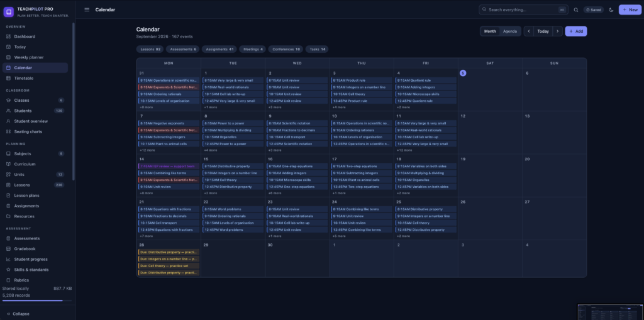This screenshot has width=644, height=320.
Task: Select the highlighted date 5 Saturday
Action: [463, 73]
